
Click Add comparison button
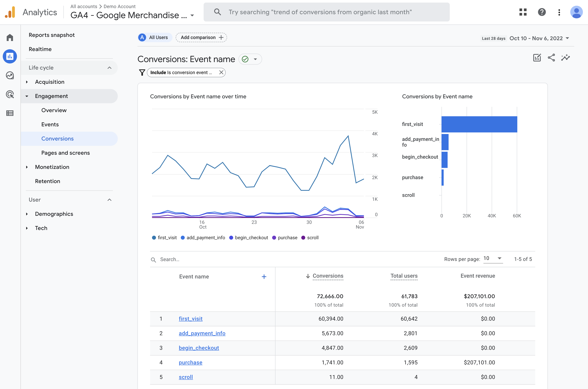[x=201, y=37]
